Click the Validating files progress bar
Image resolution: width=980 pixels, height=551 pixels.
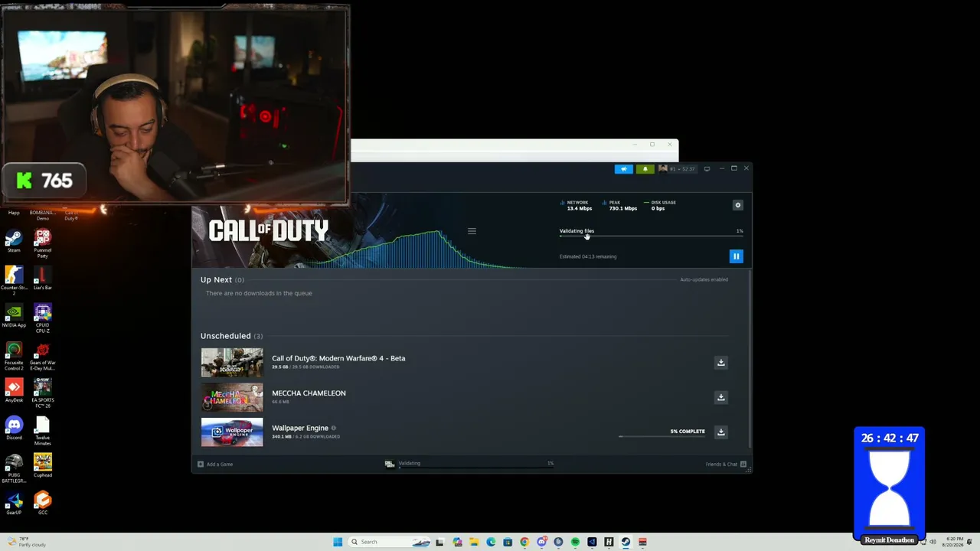(651, 236)
